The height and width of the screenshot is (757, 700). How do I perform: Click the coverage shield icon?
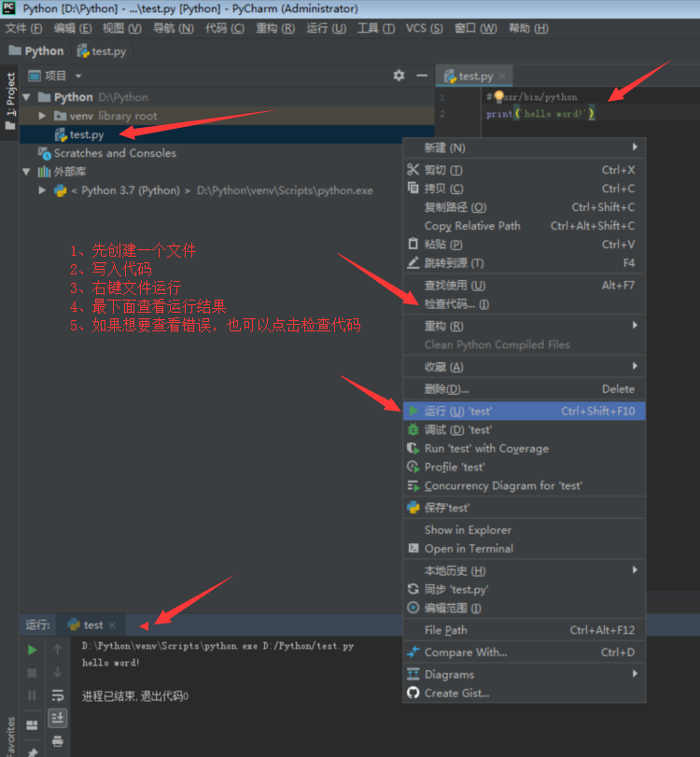point(413,448)
